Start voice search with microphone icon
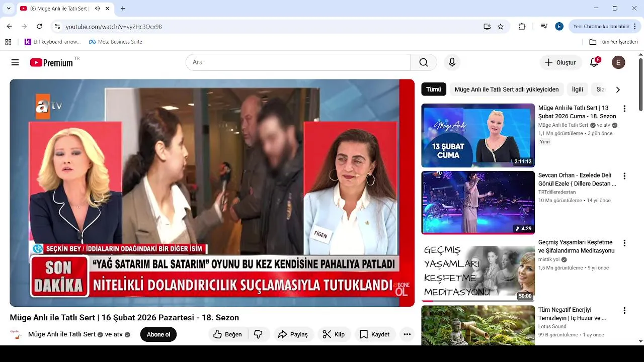Image resolution: width=644 pixels, height=362 pixels. tap(452, 62)
